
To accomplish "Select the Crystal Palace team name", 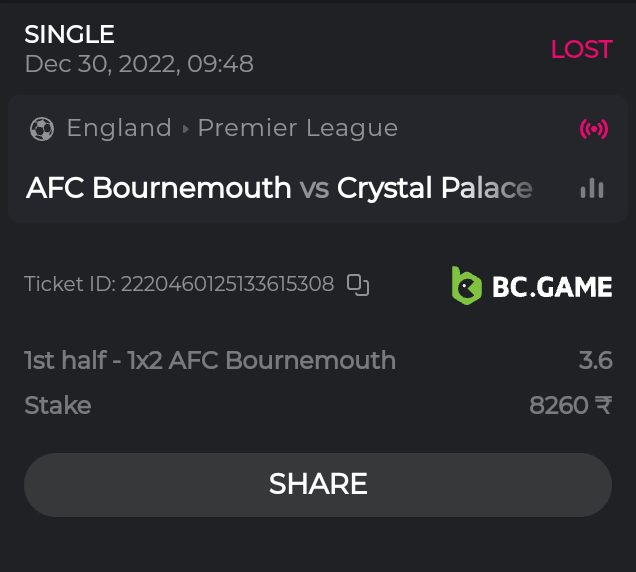I will coord(434,188).
